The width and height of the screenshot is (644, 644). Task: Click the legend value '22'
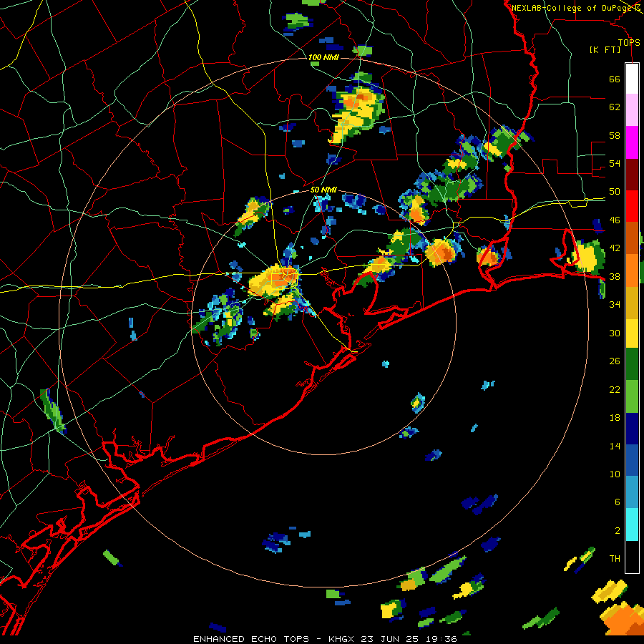coord(615,389)
